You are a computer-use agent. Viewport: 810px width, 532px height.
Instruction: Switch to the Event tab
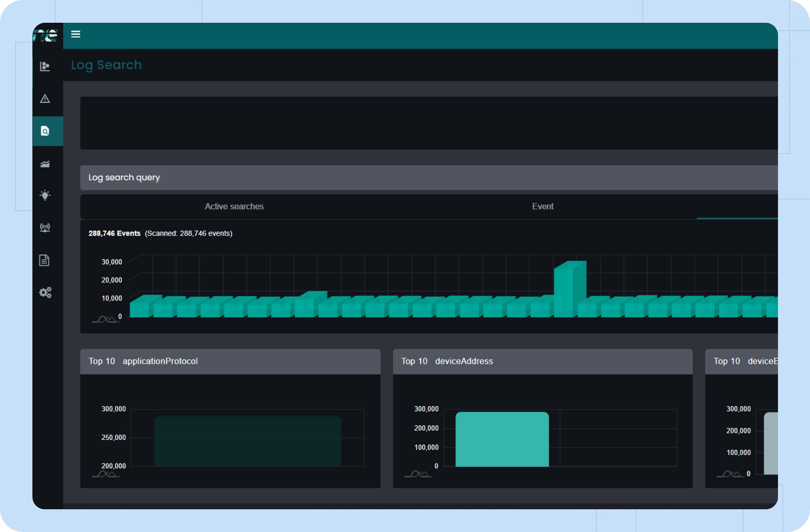(543, 207)
